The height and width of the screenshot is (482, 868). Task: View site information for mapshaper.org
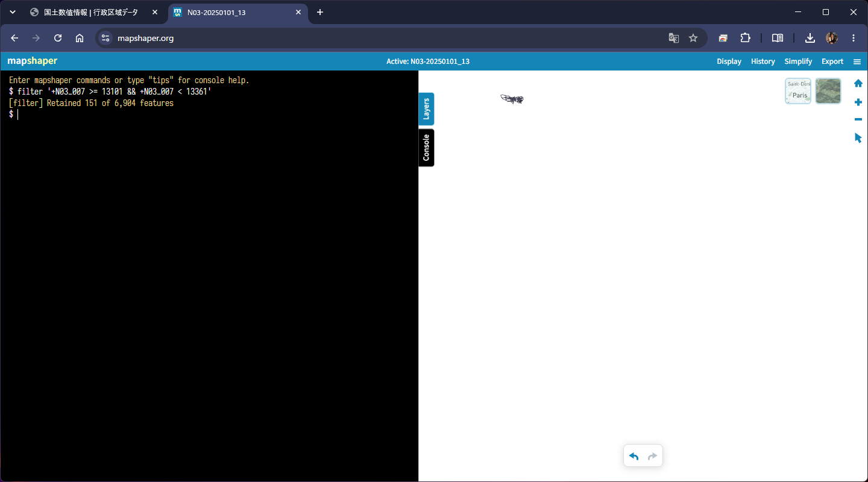coord(105,38)
